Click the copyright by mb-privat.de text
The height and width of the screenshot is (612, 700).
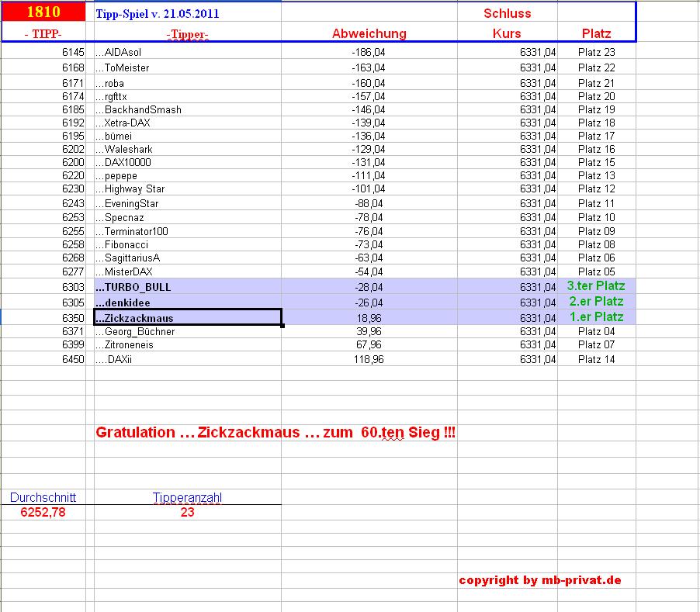(539, 580)
